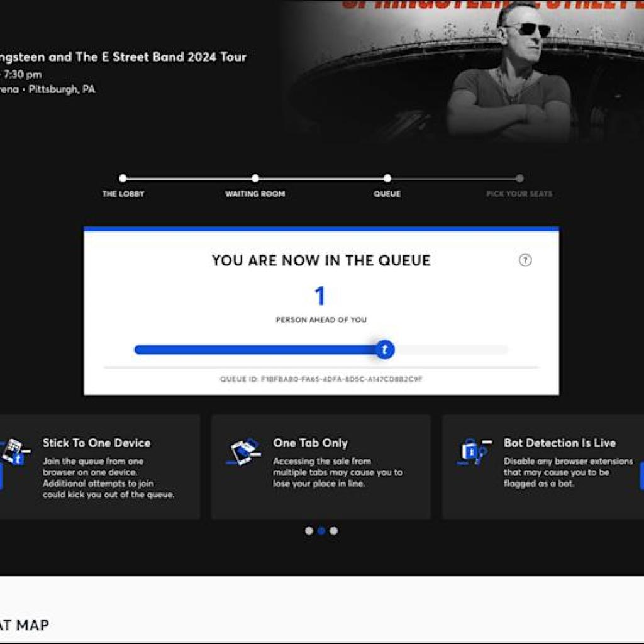Click the Waiting Room progress step dot
The width and height of the screenshot is (644, 644).
[255, 178]
